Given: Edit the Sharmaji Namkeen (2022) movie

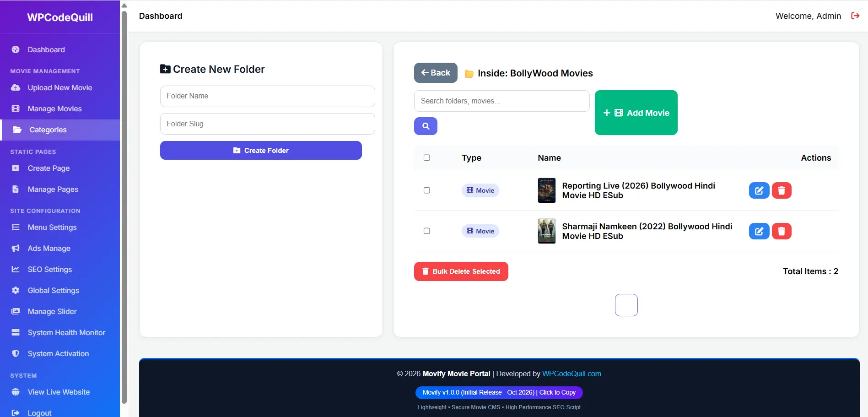Looking at the screenshot, I should [x=759, y=231].
